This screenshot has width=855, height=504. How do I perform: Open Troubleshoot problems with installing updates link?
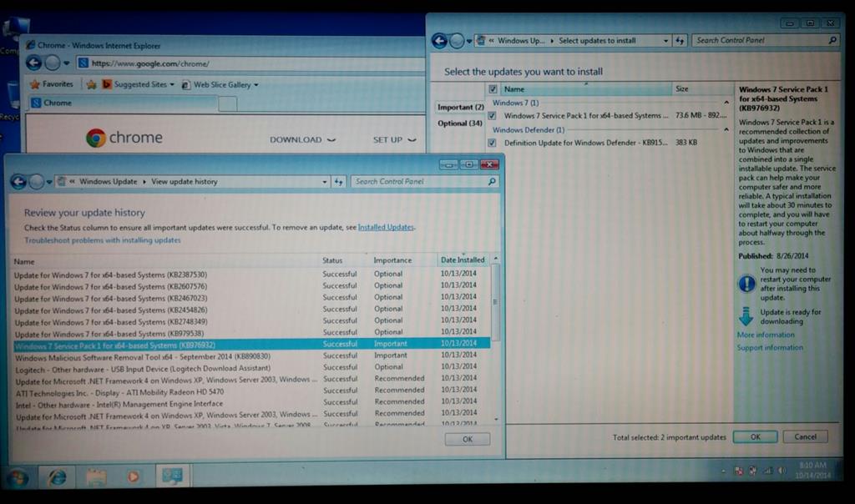(103, 240)
